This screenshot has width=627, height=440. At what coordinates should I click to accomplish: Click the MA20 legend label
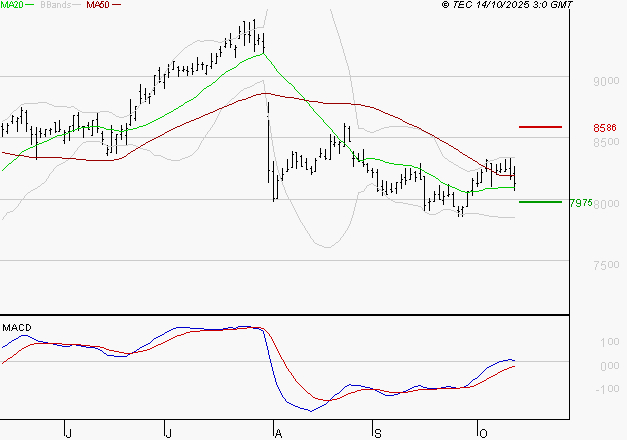click(x=13, y=5)
